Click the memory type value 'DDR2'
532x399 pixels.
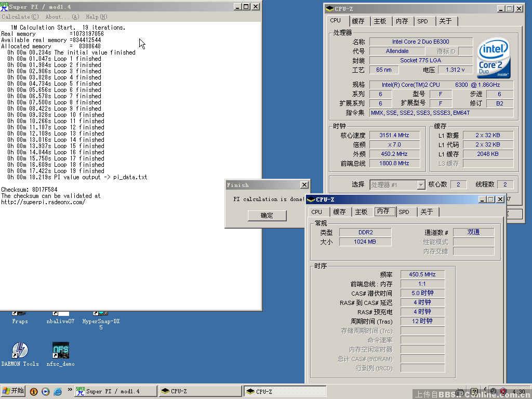click(x=365, y=232)
